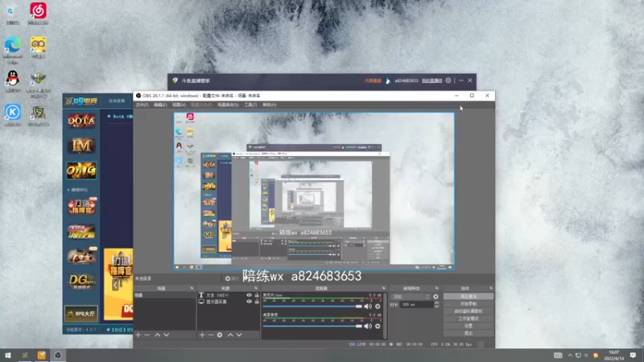The width and height of the screenshot is (644, 362).
Task: Undock the 混音器 panel via its header icon
Action: (384, 288)
